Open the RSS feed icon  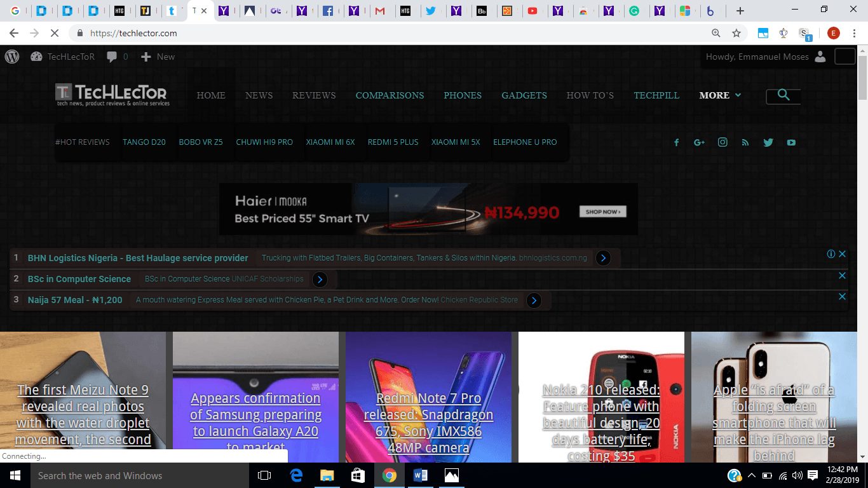pyautogui.click(x=745, y=142)
